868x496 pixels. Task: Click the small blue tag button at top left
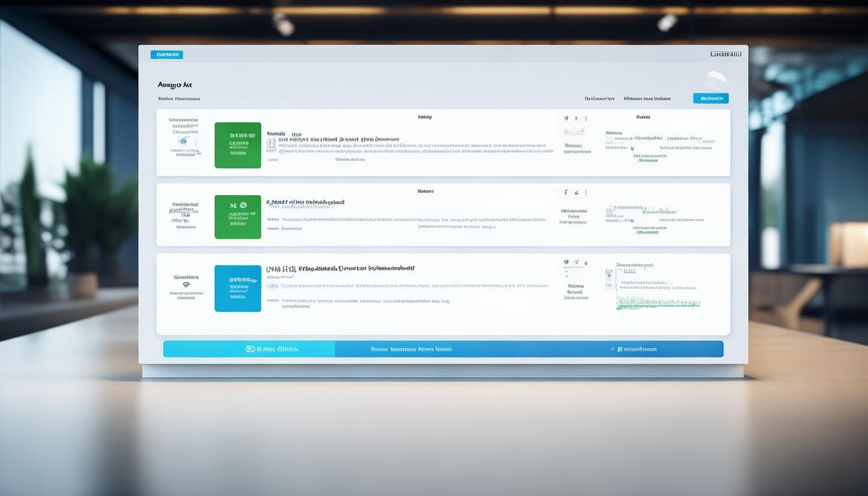pos(167,55)
